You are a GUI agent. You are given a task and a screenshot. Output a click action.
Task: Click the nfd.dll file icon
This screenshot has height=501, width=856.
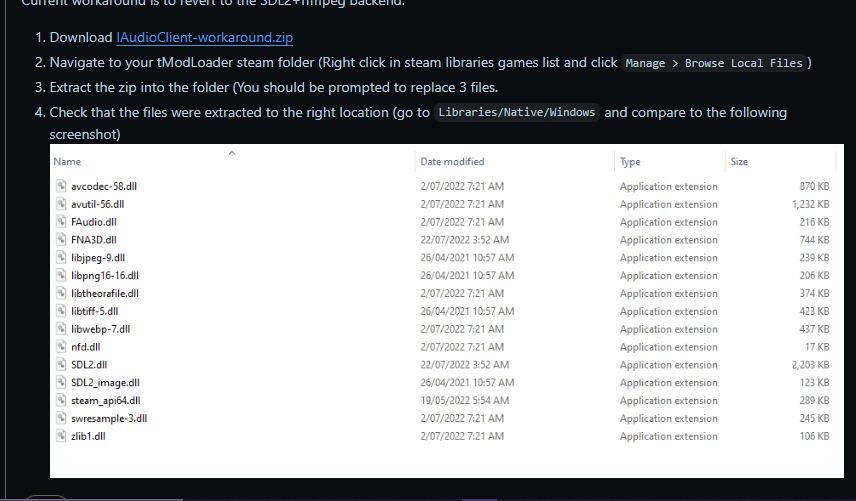click(x=63, y=347)
